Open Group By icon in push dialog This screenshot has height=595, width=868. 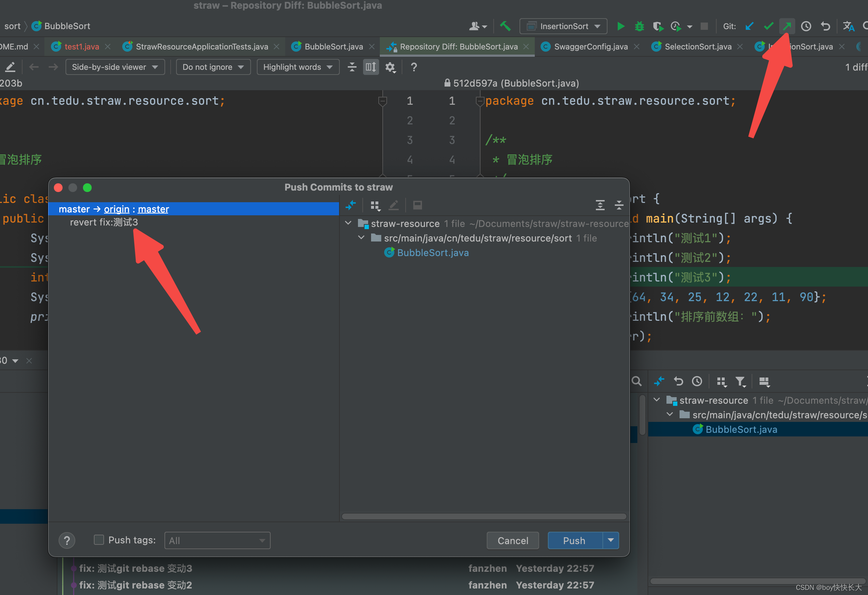(375, 205)
